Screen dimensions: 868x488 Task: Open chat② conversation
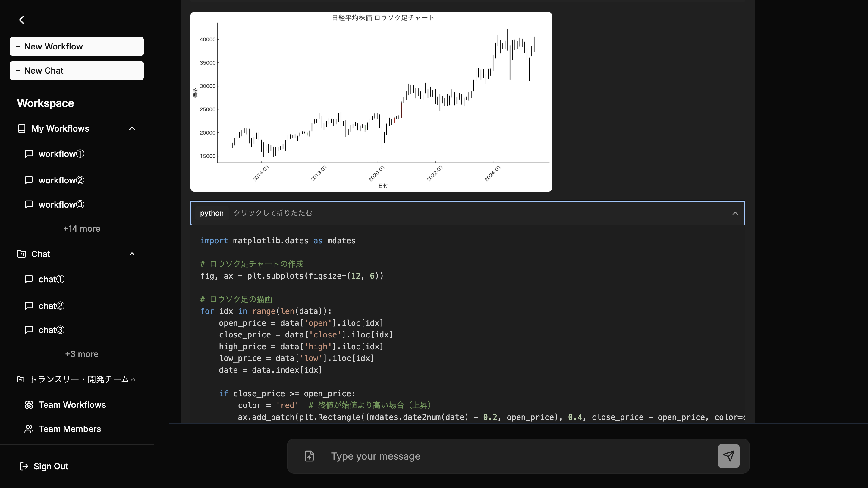tap(51, 306)
